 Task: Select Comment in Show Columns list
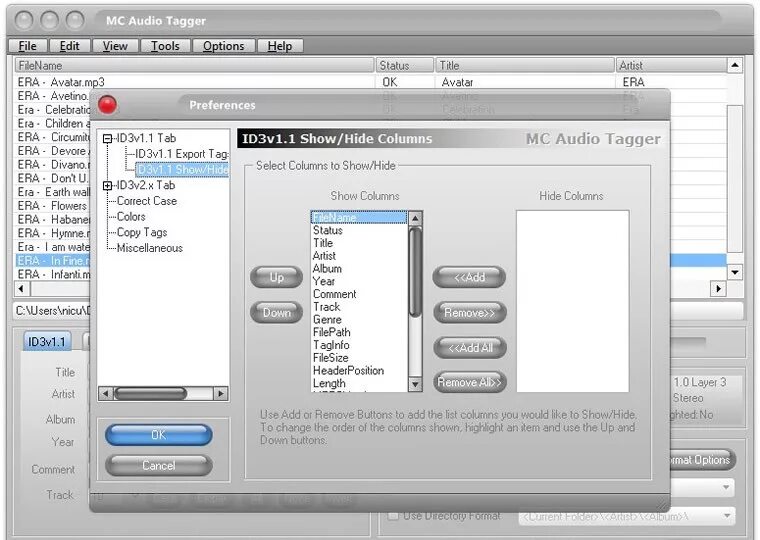359,294
